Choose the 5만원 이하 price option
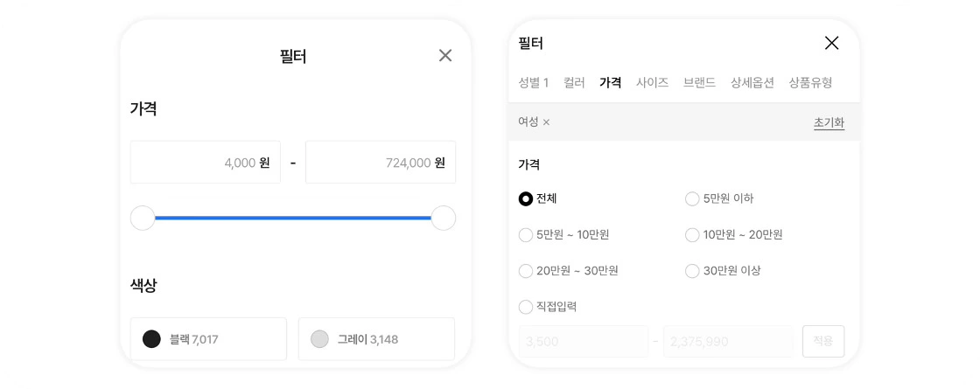The width and height of the screenshot is (980, 389). click(x=692, y=199)
